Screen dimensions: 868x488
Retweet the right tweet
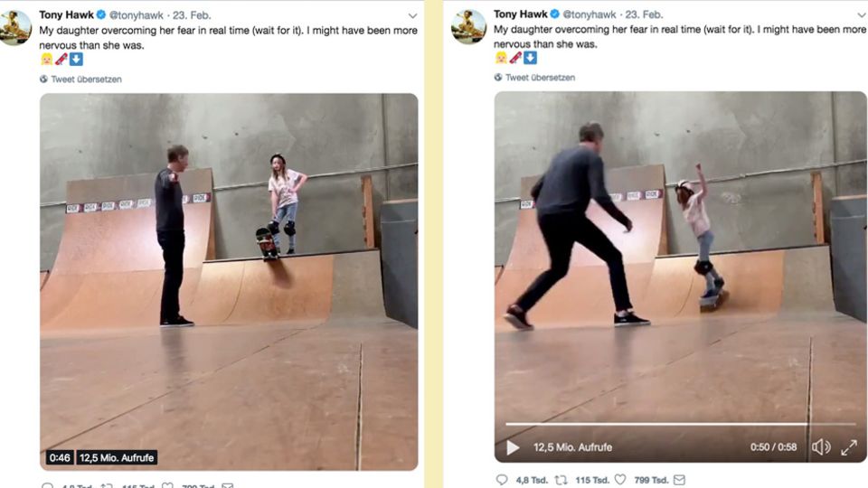point(561,480)
